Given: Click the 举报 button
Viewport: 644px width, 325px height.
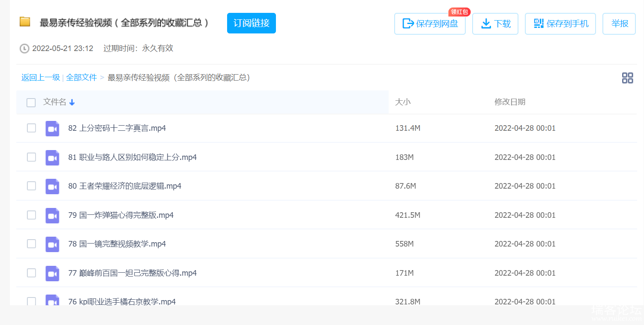Looking at the screenshot, I should 619,24.
